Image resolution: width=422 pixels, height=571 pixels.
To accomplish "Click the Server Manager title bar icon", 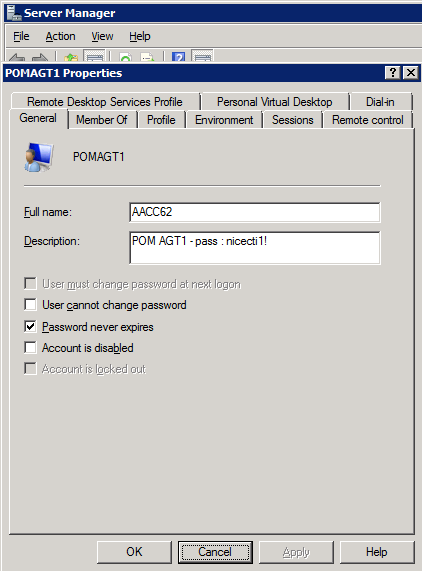I will click(x=14, y=13).
